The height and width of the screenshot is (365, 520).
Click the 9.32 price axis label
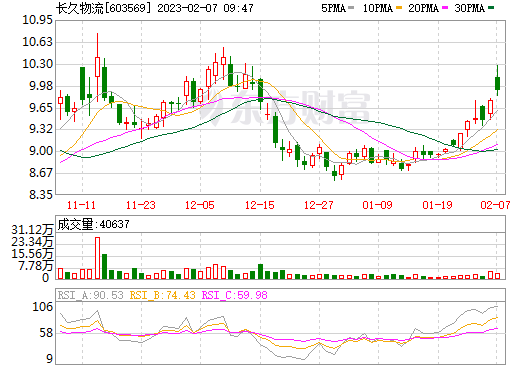[x=41, y=129]
